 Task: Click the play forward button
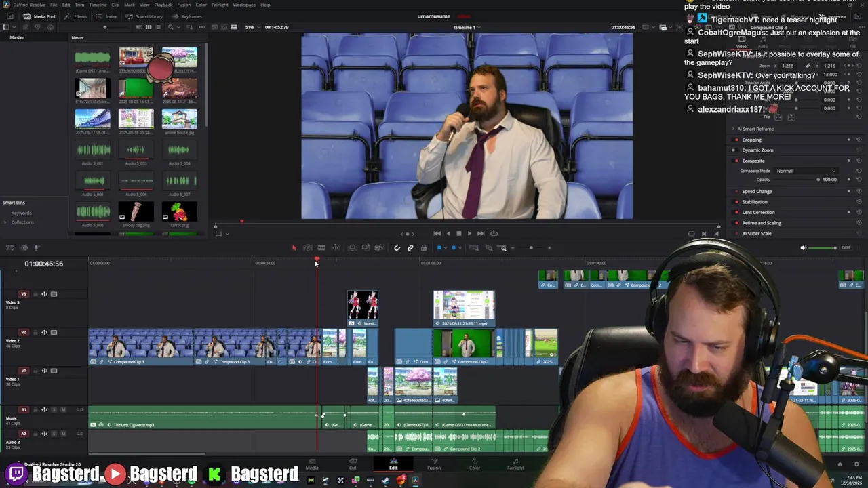pyautogui.click(x=469, y=234)
